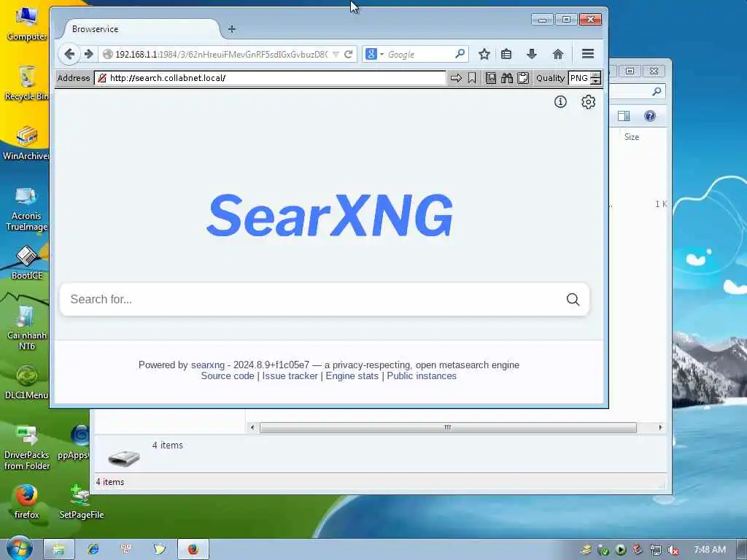Viewport: 747px width, 560px height.
Task: Select the BootICE desktop icon
Action: 27,262
